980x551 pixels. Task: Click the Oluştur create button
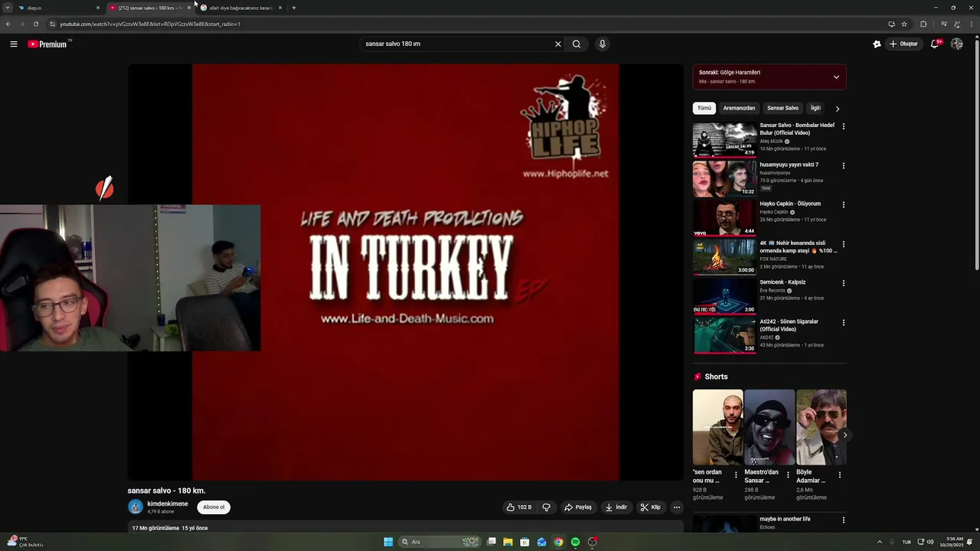point(904,44)
